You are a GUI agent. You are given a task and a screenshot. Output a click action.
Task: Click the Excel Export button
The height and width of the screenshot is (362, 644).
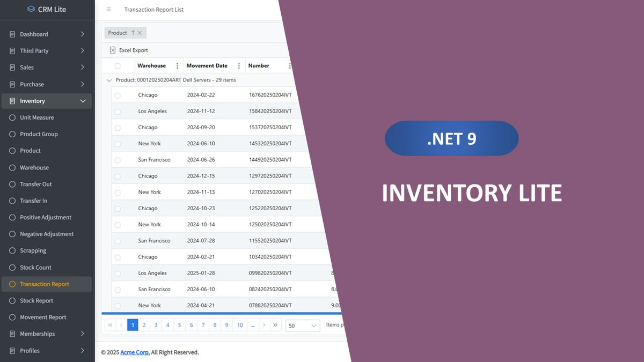(x=128, y=50)
